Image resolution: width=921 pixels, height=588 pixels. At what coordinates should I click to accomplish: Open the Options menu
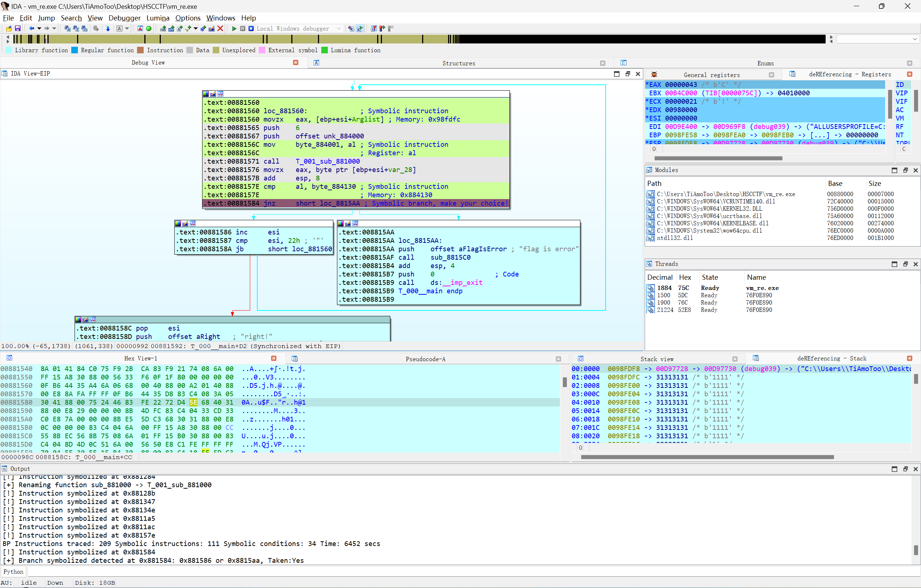tap(188, 18)
